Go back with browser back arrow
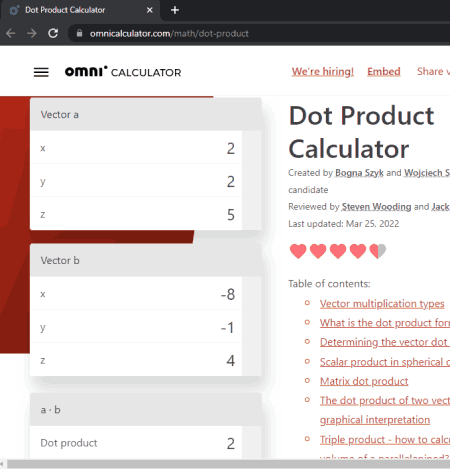This screenshot has height=469, width=450. click(11, 33)
